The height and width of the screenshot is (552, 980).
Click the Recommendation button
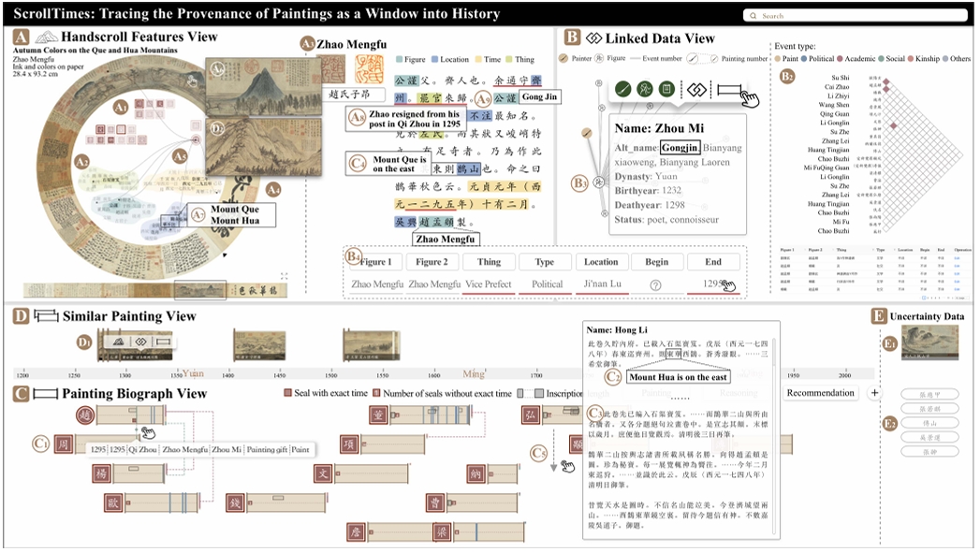click(x=820, y=393)
